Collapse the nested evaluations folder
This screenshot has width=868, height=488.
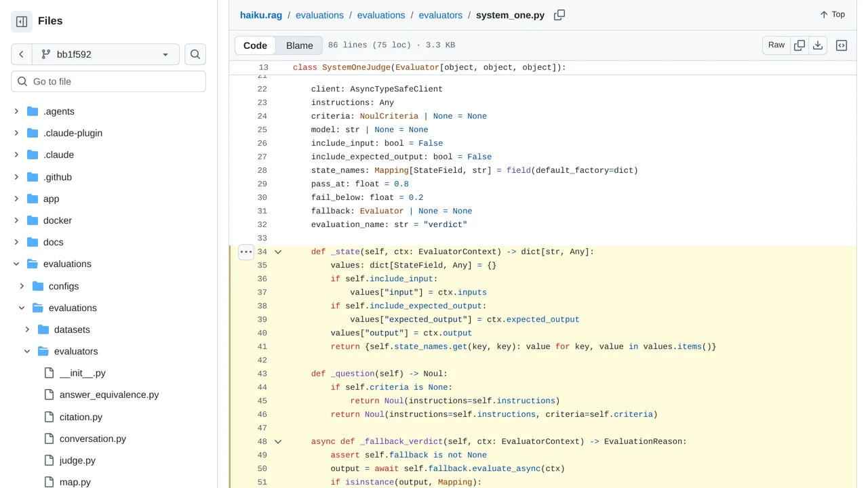pyautogui.click(x=22, y=308)
